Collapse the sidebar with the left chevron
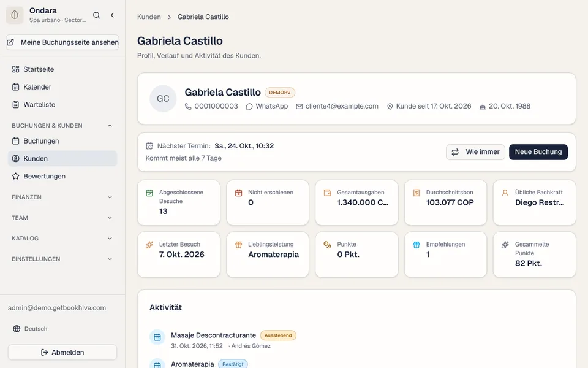 (112, 15)
